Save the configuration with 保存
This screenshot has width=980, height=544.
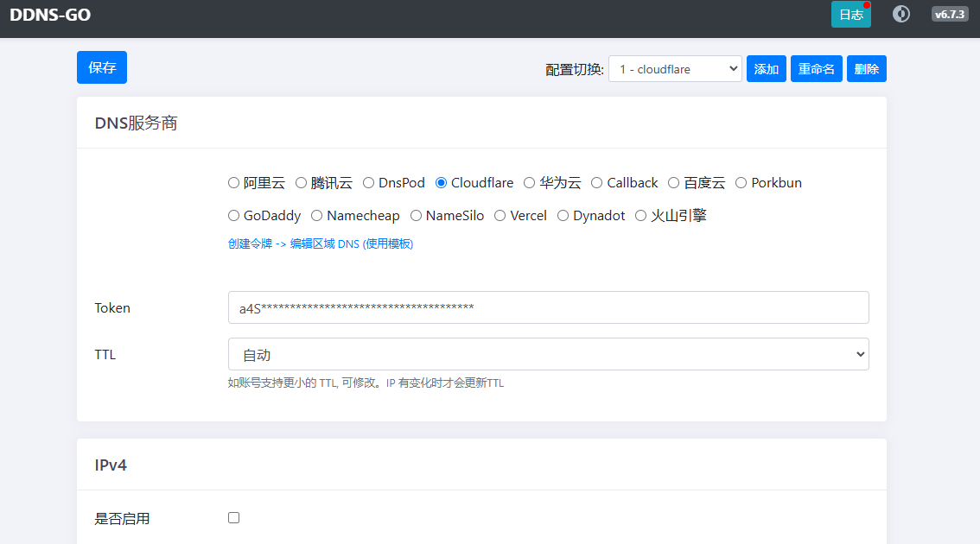pyautogui.click(x=102, y=67)
